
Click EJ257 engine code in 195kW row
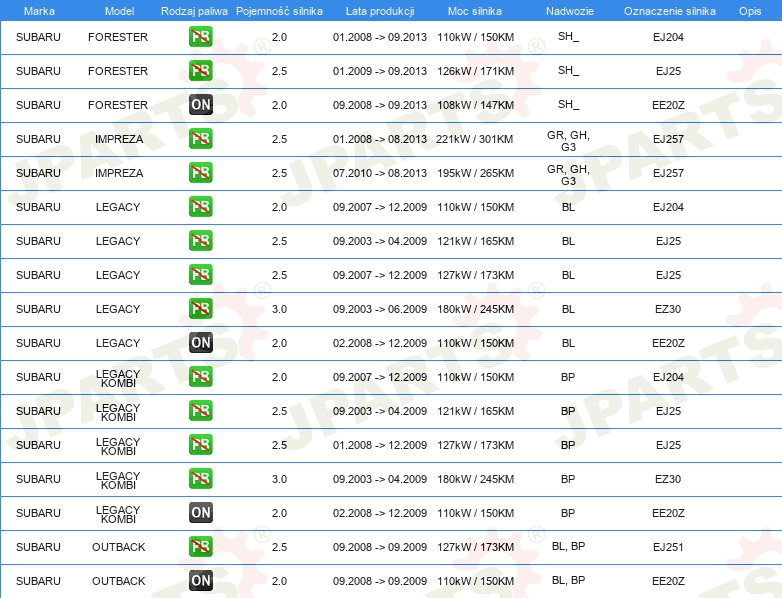tap(668, 173)
